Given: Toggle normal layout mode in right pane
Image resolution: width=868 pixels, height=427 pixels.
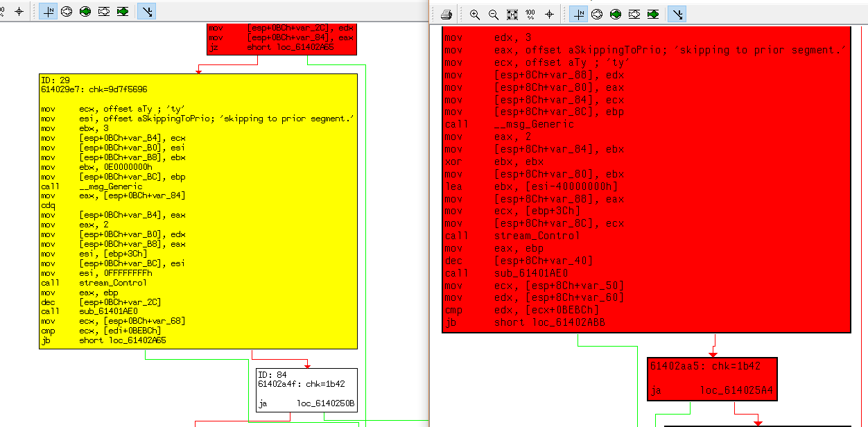Looking at the screenshot, I should pos(578,14).
